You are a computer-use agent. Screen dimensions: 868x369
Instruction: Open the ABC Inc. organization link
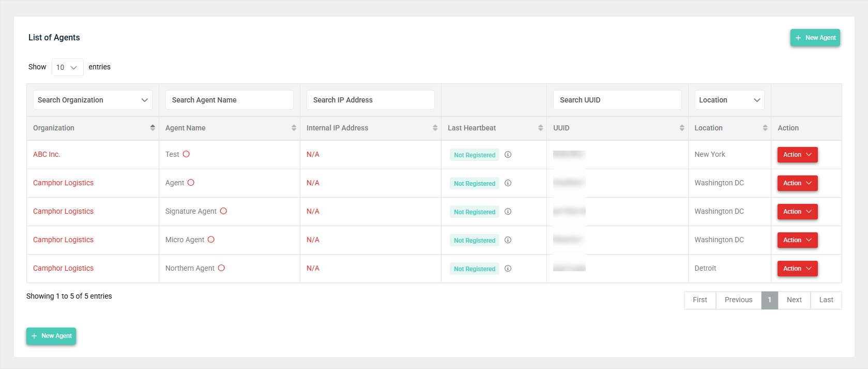pos(47,154)
